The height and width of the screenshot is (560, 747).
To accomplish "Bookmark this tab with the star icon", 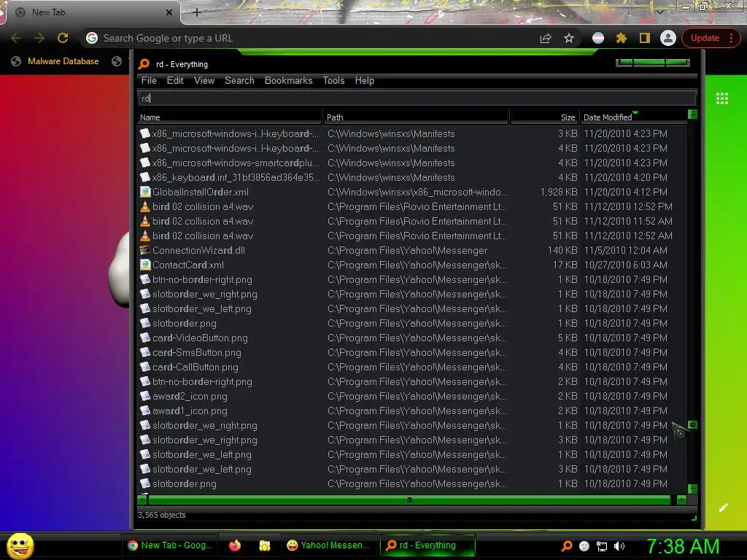I will (569, 38).
